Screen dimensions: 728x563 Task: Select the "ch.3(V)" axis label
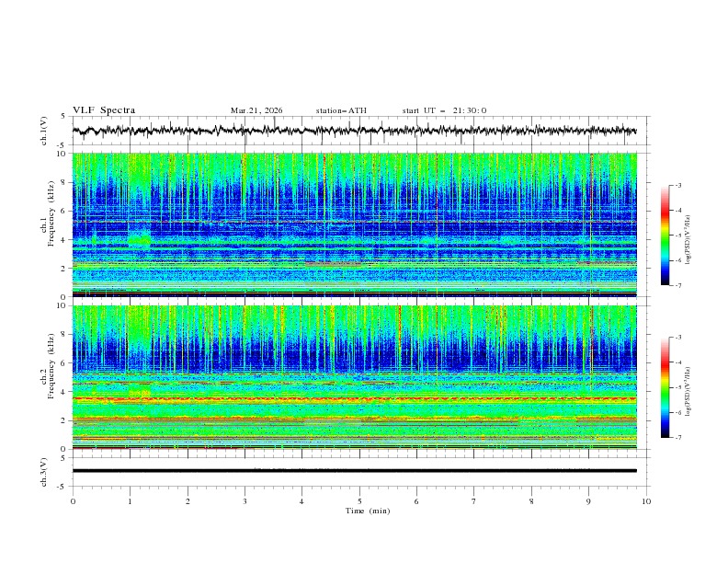click(44, 472)
